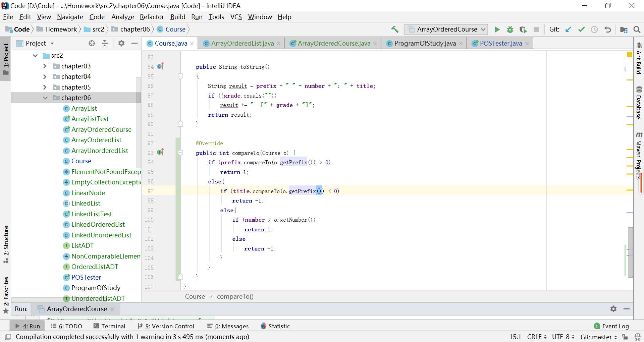Toggle the Favorites tool window

tap(6, 295)
